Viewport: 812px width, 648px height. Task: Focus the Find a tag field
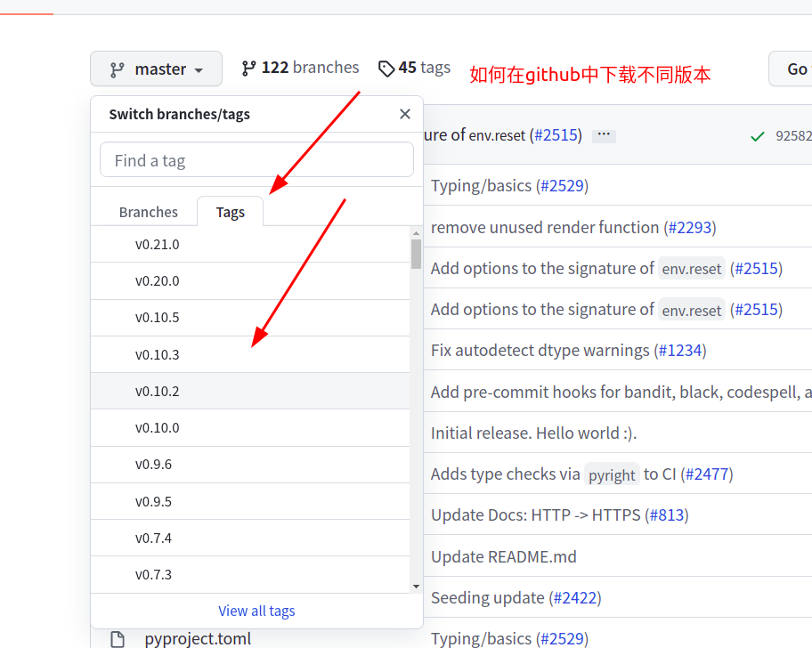[256, 160]
